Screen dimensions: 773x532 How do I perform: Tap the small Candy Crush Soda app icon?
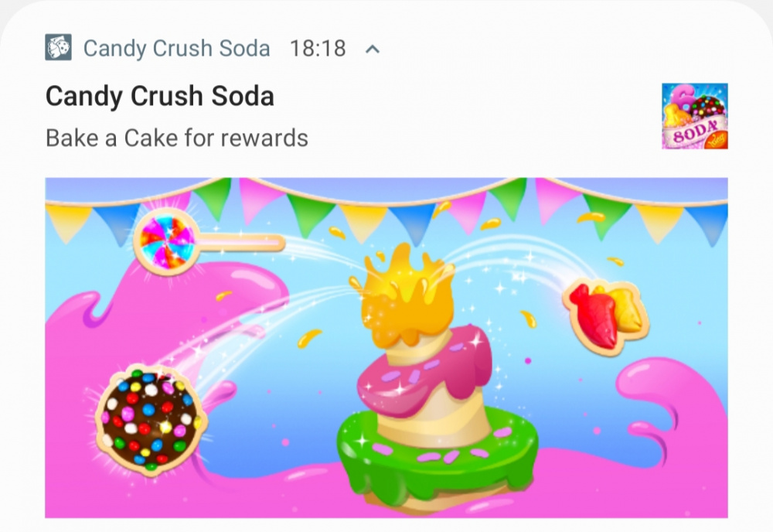pyautogui.click(x=58, y=47)
